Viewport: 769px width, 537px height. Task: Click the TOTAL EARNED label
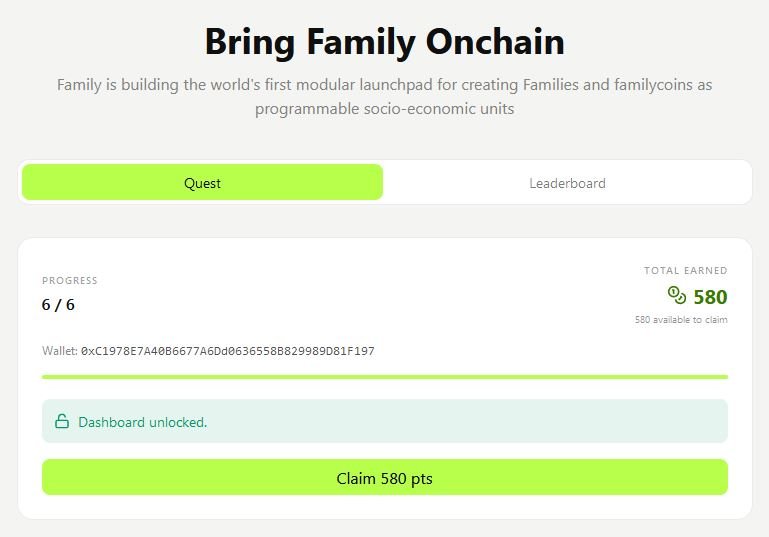pyautogui.click(x=686, y=271)
